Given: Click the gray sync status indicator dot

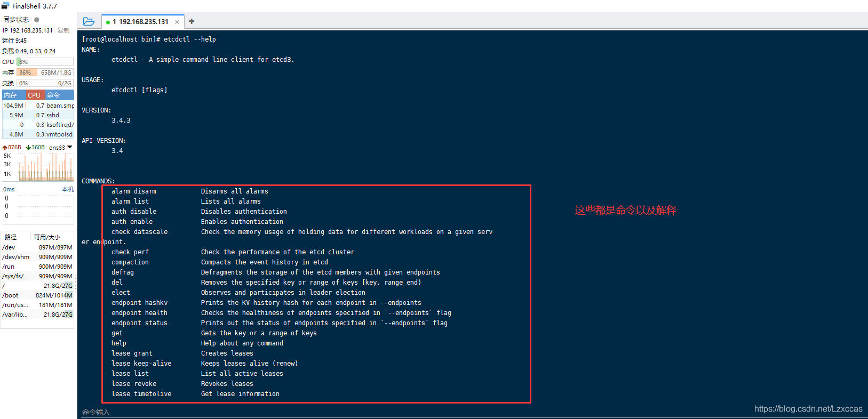Looking at the screenshot, I should click(37, 20).
